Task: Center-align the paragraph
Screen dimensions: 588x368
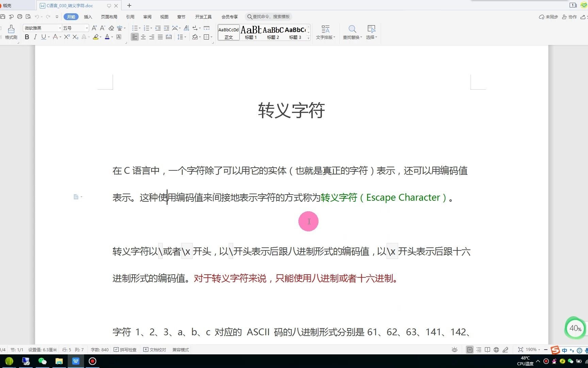Action: pos(143,37)
